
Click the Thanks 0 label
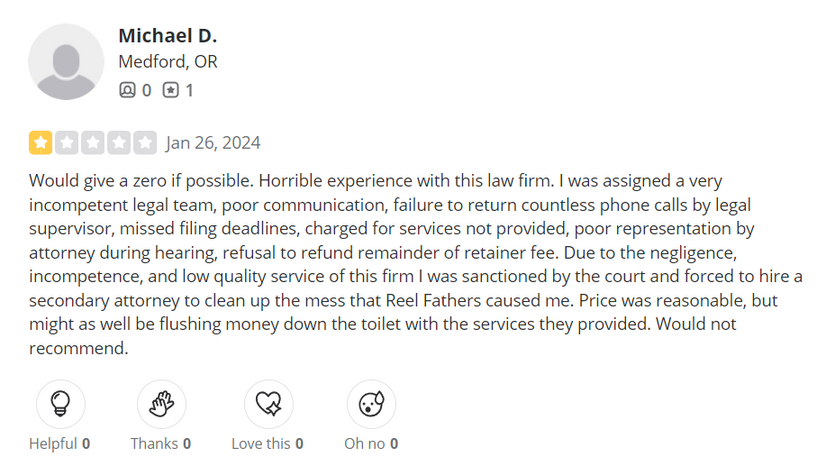click(161, 444)
